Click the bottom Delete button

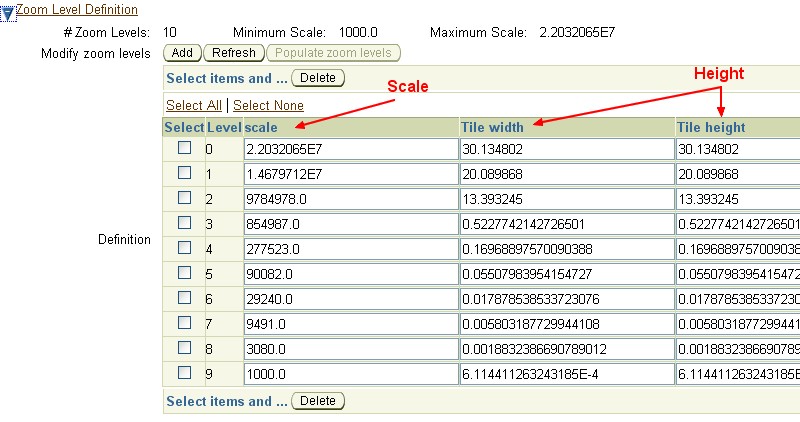coord(317,401)
